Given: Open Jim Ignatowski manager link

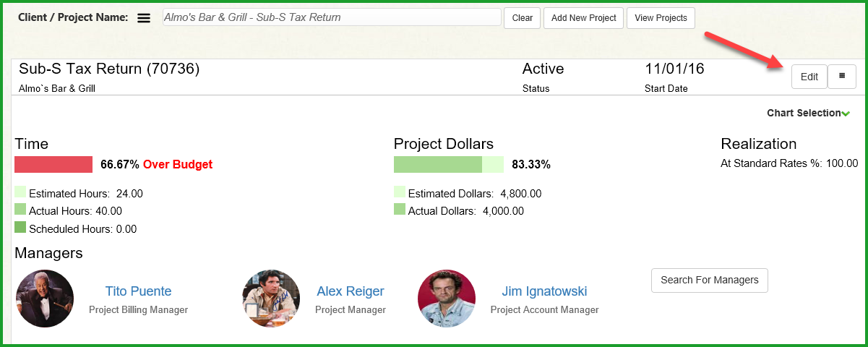Looking at the screenshot, I should point(544,291).
